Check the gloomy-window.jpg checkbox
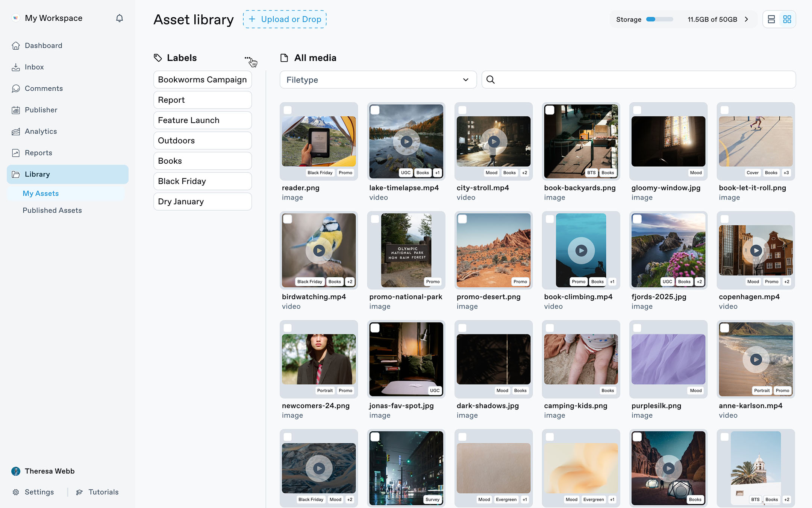 tap(637, 110)
